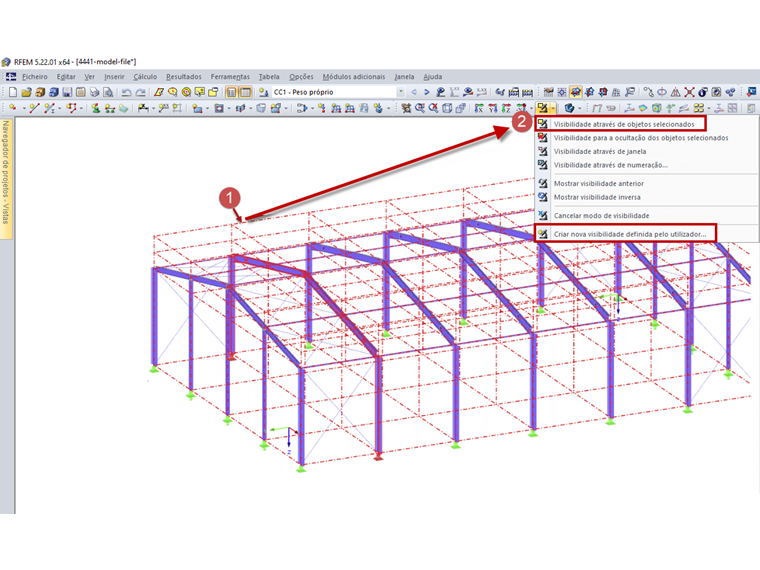The image size is (760, 570).
Task: Open the Módulos adicionais menu
Action: pos(354,77)
